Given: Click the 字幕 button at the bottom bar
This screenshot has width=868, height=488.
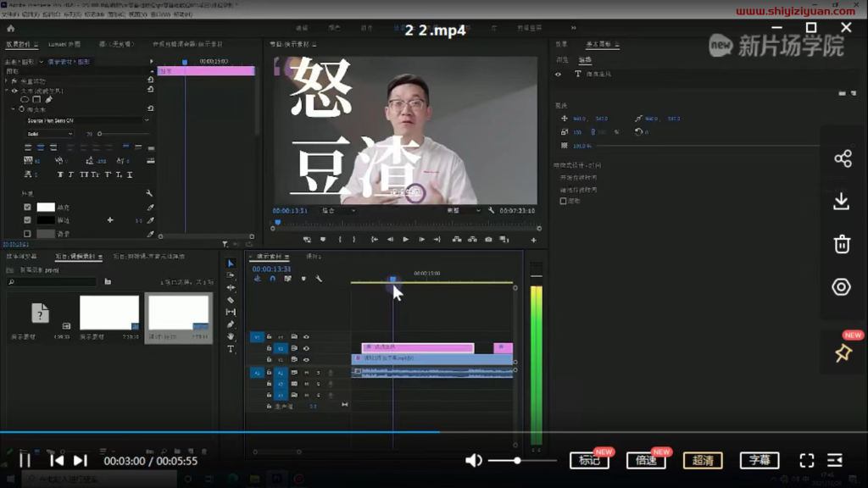Looking at the screenshot, I should coord(760,461).
